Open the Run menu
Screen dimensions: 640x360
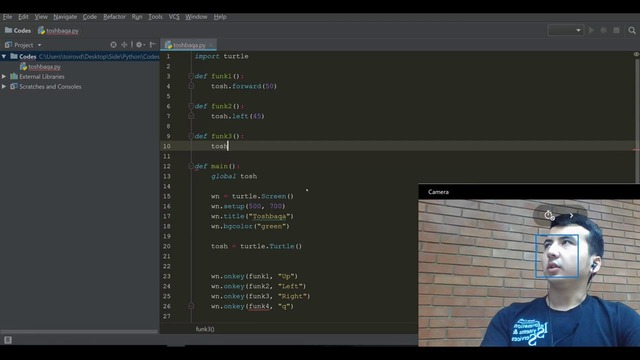pyautogui.click(x=137, y=17)
